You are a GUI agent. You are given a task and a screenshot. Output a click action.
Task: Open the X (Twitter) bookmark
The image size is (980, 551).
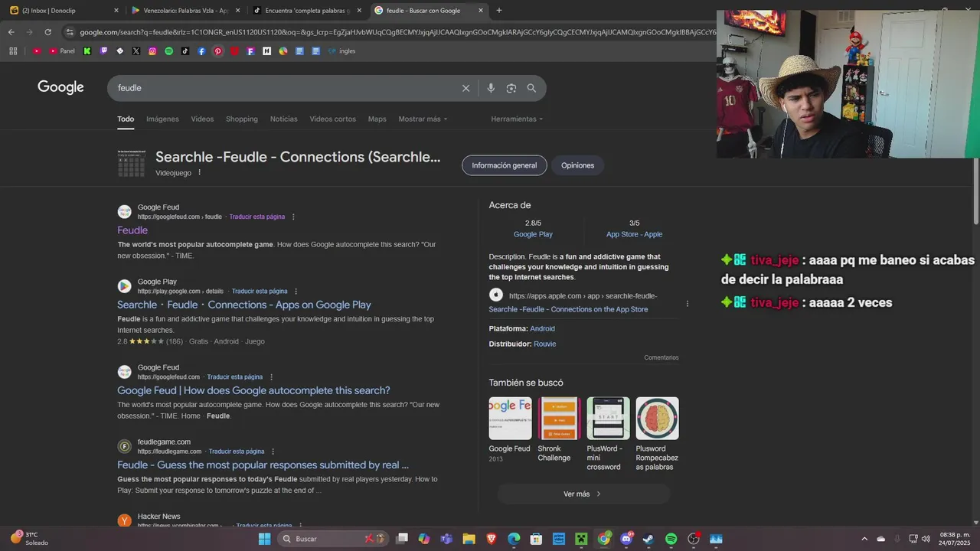(x=136, y=51)
